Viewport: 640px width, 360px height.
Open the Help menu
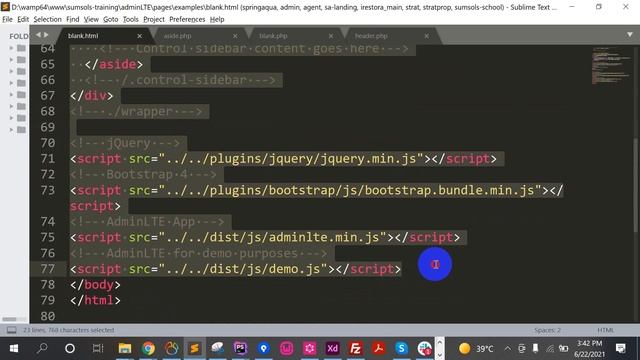coord(217,19)
